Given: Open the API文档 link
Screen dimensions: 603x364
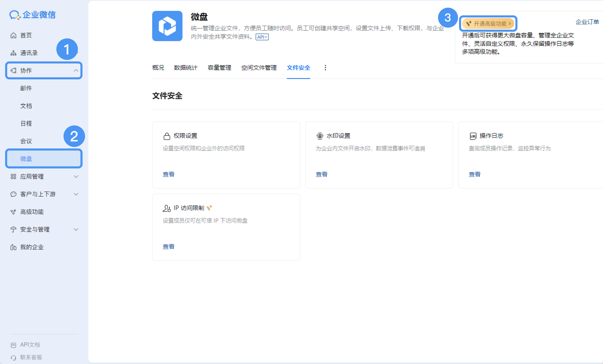Looking at the screenshot, I should [x=30, y=345].
